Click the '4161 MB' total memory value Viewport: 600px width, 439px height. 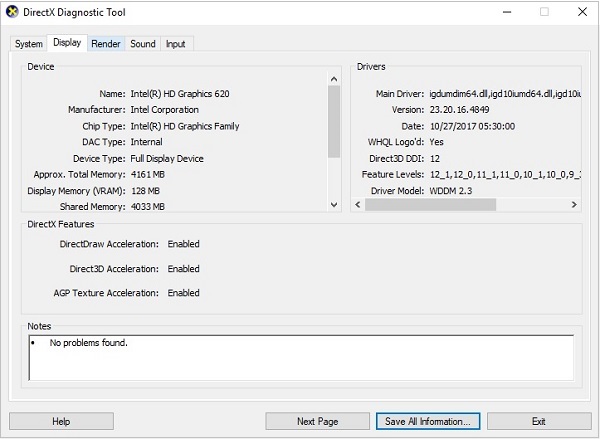(x=148, y=175)
